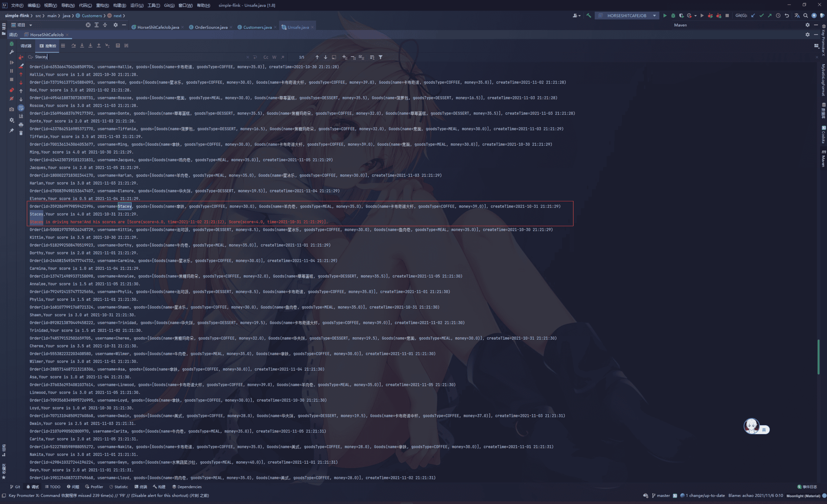Toggle Match Case (Cc) in search
This screenshot has height=504, width=827.
(x=266, y=57)
